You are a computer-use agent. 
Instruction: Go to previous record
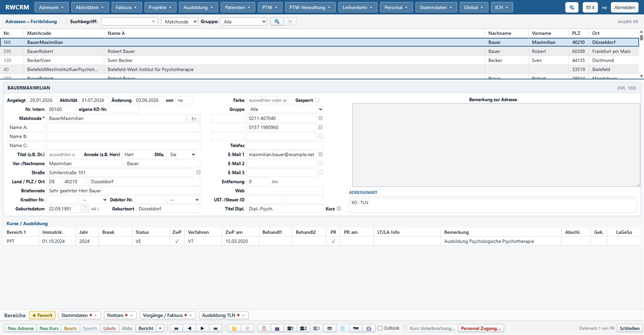coord(189,329)
